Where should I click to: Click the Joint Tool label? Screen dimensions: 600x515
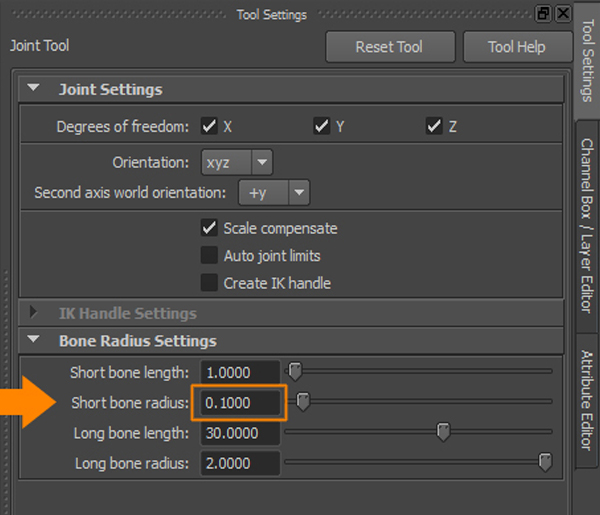[x=39, y=46]
